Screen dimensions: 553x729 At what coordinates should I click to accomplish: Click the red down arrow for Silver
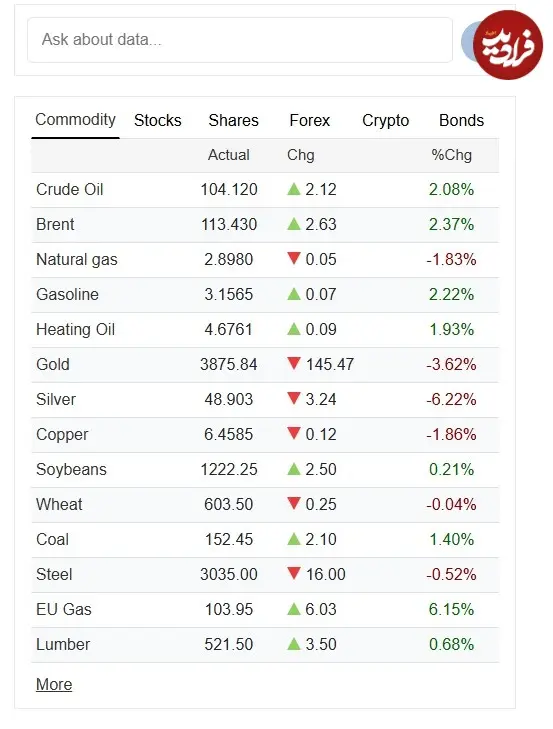[294, 398]
